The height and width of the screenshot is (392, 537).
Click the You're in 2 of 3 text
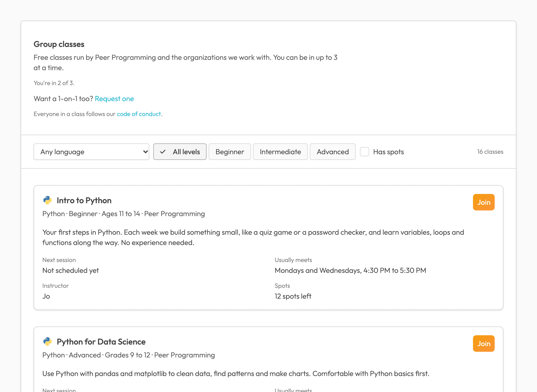click(x=54, y=83)
